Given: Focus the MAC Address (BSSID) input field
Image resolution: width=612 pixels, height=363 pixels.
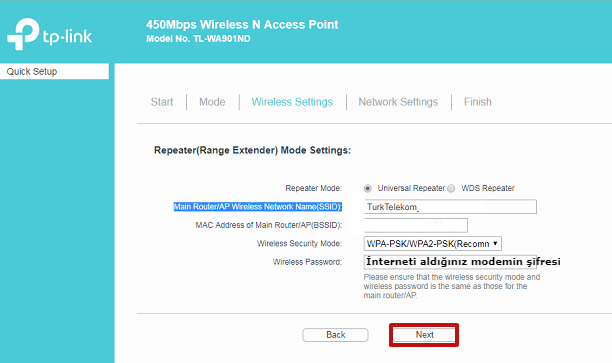Looking at the screenshot, I should [x=416, y=225].
